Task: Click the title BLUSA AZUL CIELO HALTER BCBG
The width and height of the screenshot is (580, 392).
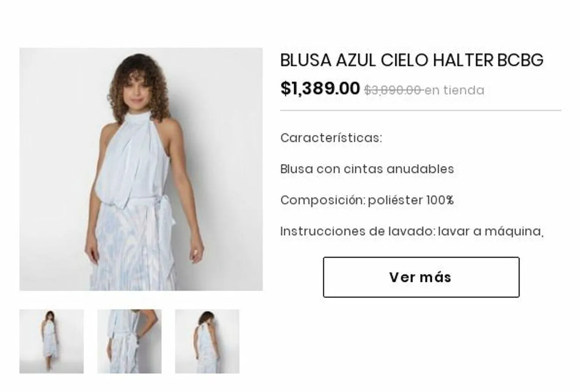Action: coord(412,60)
